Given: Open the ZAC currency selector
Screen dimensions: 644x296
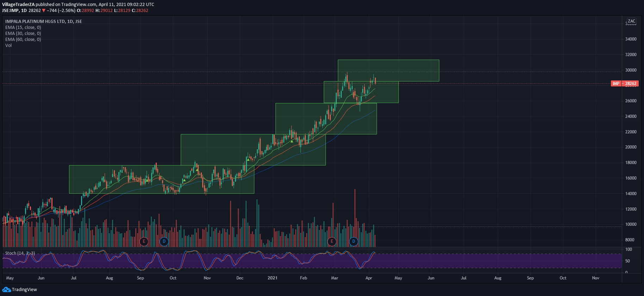Looking at the screenshot, I should [x=631, y=21].
